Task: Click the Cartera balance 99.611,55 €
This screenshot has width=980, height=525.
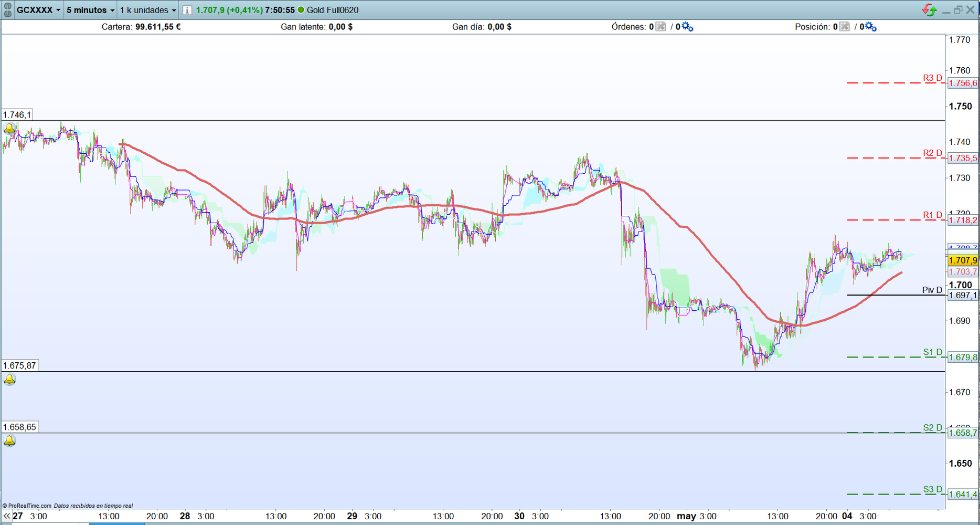Action: click(158, 27)
